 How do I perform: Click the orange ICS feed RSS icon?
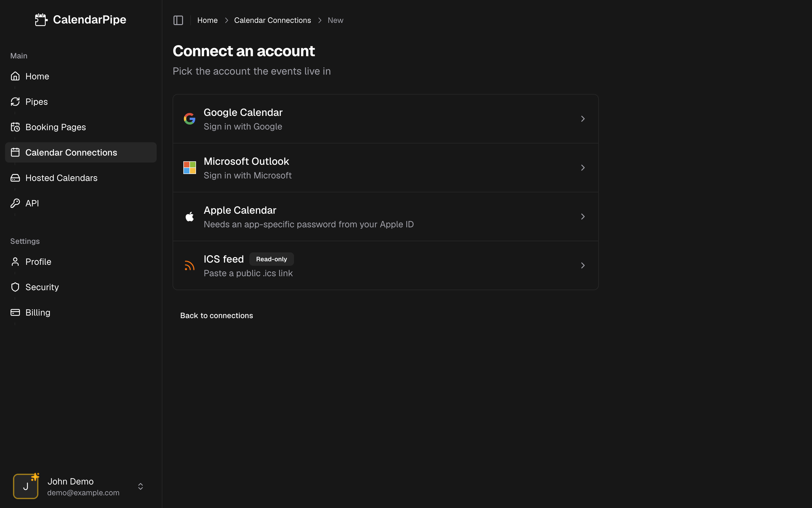(190, 265)
